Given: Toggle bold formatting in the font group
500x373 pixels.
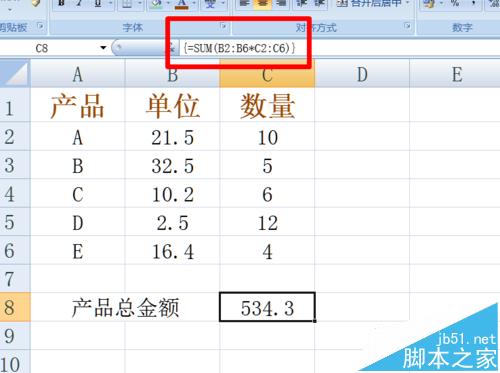Looking at the screenshot, I should coord(61,3).
